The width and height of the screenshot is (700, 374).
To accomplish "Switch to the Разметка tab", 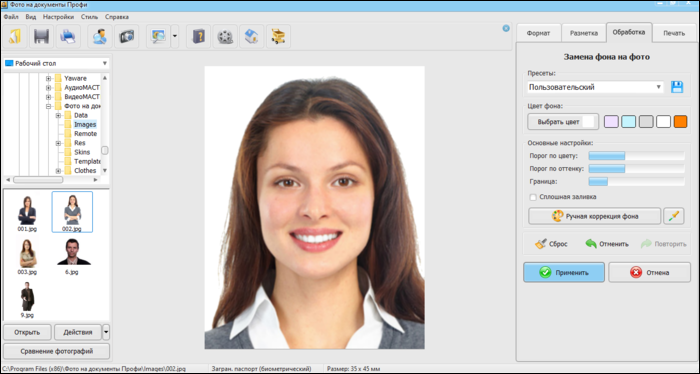I will [x=583, y=33].
